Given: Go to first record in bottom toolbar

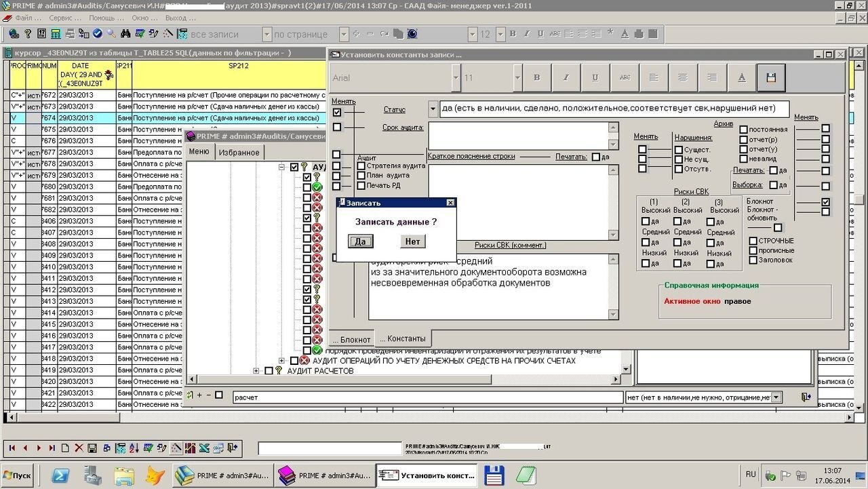Looking at the screenshot, I should click(12, 448).
